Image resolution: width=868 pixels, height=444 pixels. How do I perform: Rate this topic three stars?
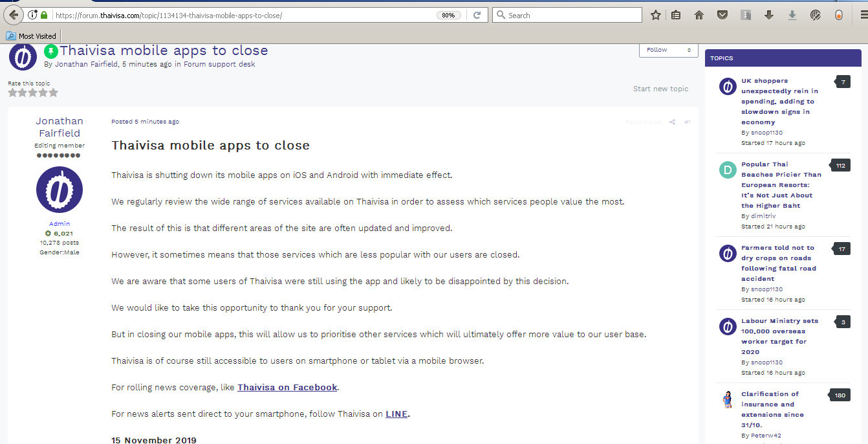point(33,93)
